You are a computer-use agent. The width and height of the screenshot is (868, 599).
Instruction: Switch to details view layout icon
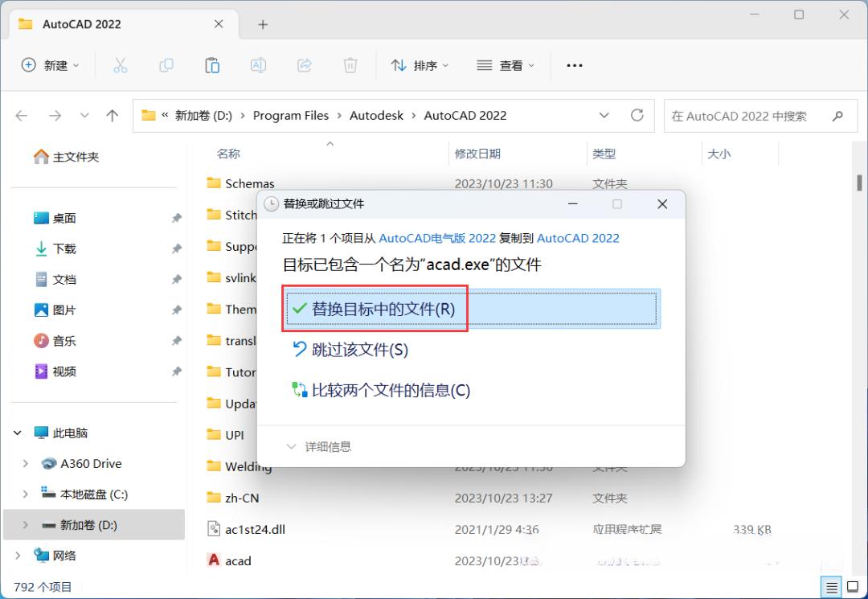pos(832,587)
